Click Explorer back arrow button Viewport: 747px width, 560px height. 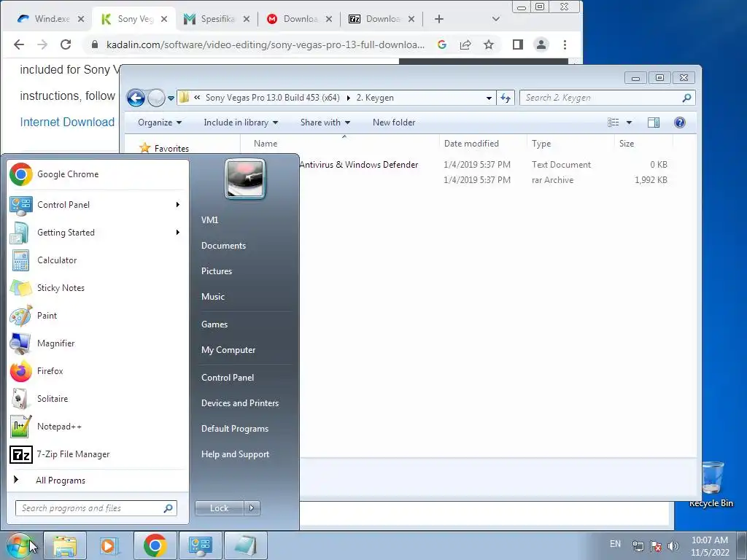(x=136, y=98)
